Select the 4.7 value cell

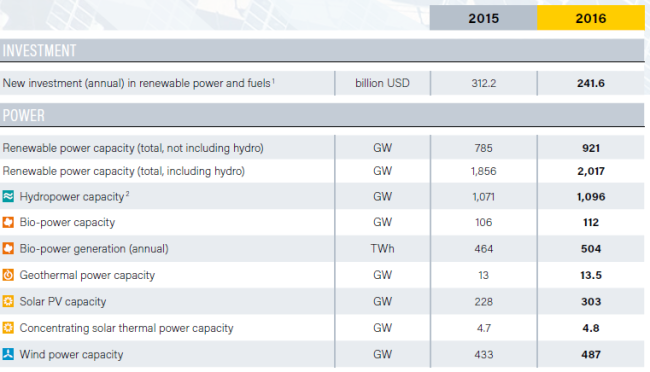(483, 328)
